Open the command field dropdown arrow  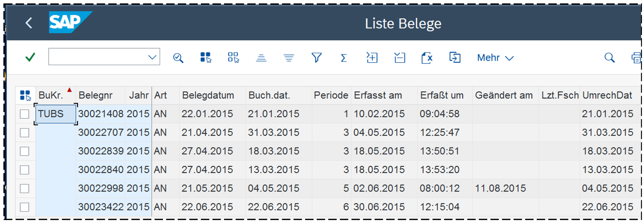[x=152, y=57]
